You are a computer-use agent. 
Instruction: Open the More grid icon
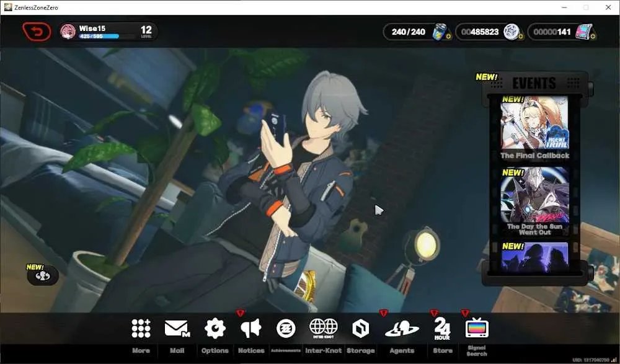click(x=141, y=329)
